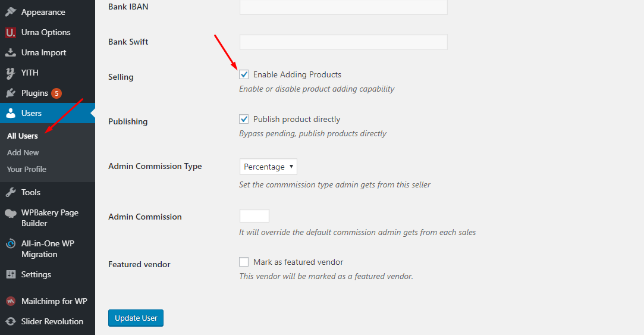Focus the Bank Swift input field
This screenshot has width=644, height=335.
343,42
